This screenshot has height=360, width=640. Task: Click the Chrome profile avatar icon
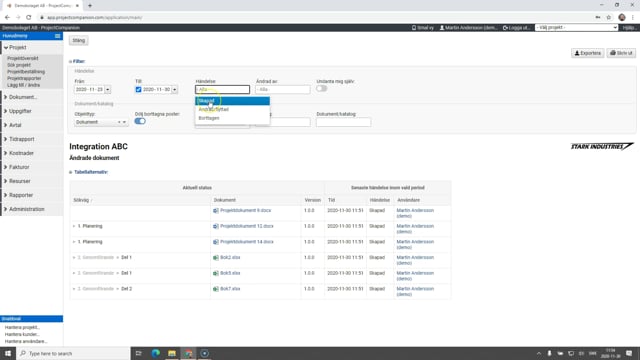[x=622, y=18]
